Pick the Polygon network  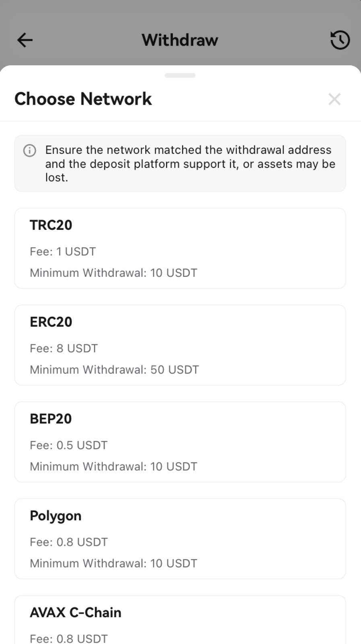point(180,539)
